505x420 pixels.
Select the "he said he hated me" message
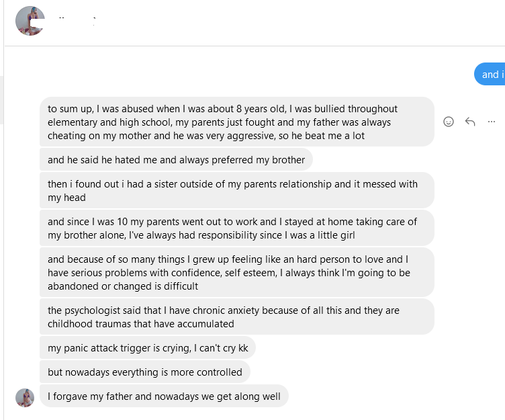(x=177, y=160)
